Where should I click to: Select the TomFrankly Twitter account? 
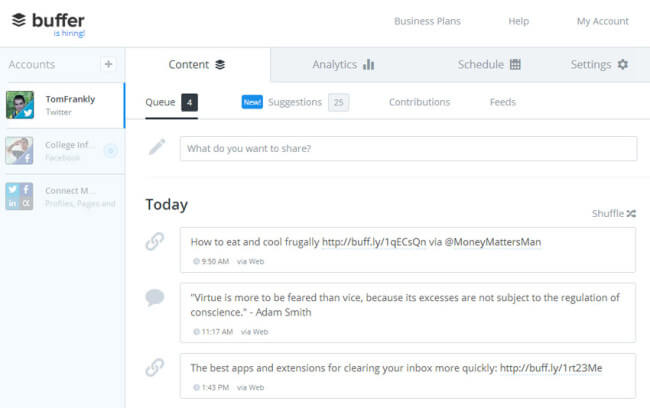(x=62, y=105)
